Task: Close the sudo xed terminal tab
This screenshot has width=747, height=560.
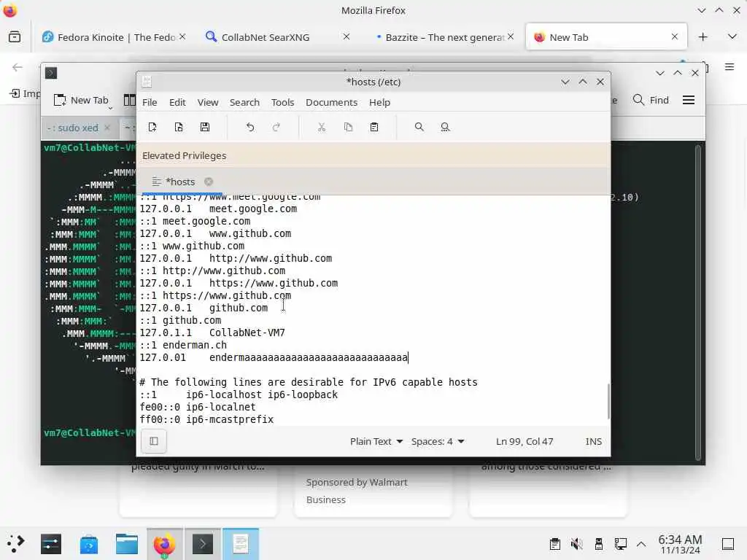Action: 108,128
